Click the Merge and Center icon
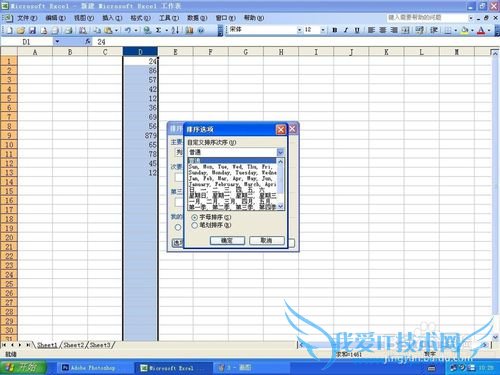This screenshot has height=375, width=500. point(405,30)
